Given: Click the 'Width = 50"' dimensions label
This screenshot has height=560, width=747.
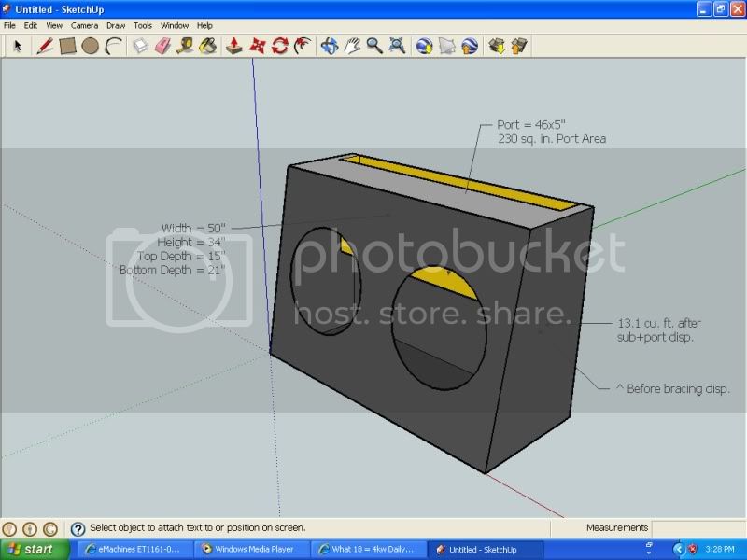Looking at the screenshot, I should 193,228.
